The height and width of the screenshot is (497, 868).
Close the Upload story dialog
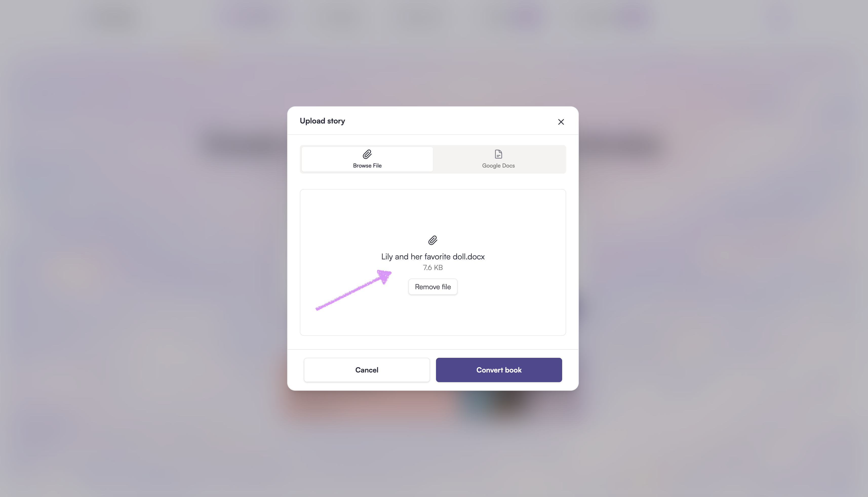pos(561,122)
